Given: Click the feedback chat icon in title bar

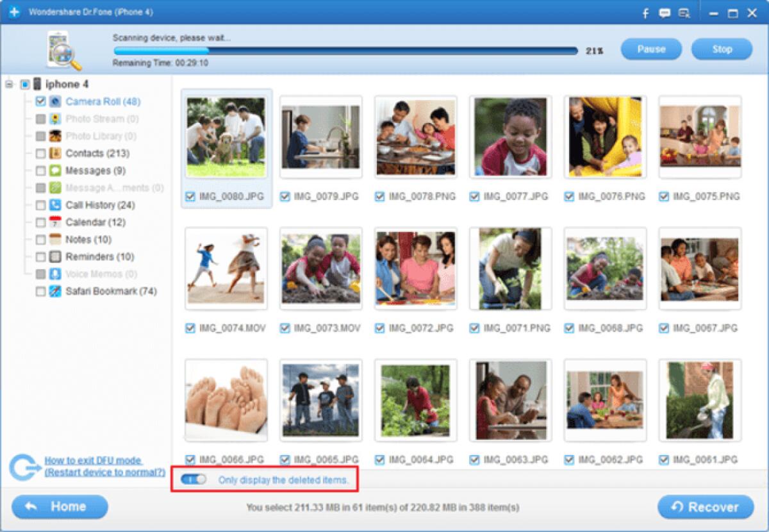Looking at the screenshot, I should pyautogui.click(x=665, y=12).
